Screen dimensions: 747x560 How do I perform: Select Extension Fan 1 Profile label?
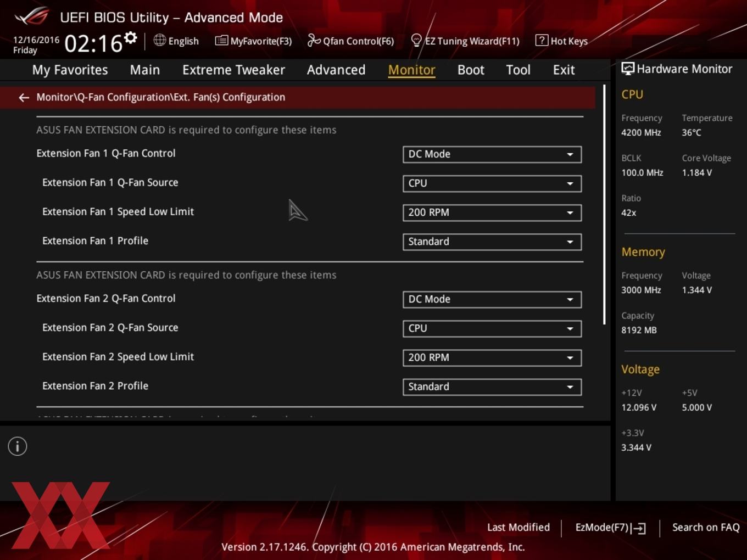[95, 241]
